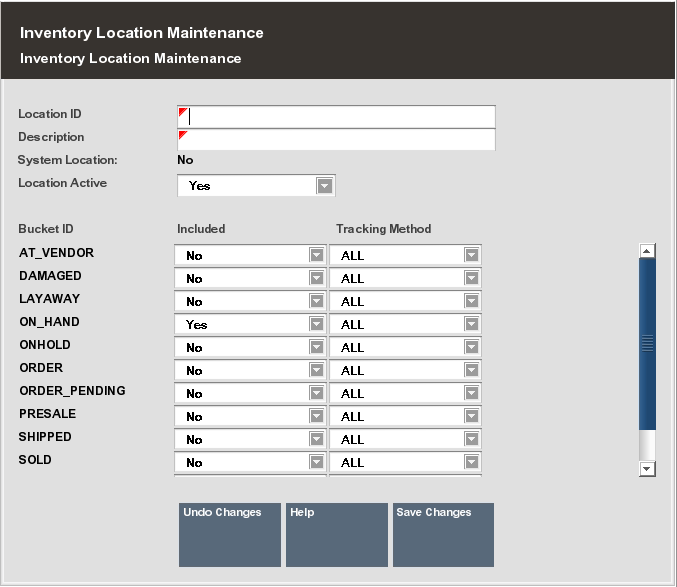The height and width of the screenshot is (587, 677).
Task: Open the LAYAWAY Included dropdown
Action: tap(250, 301)
